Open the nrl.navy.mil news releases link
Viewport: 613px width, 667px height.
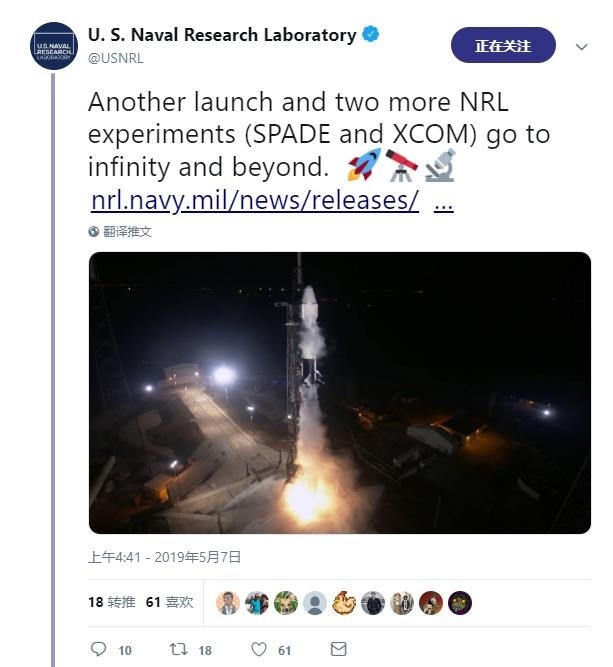(254, 200)
